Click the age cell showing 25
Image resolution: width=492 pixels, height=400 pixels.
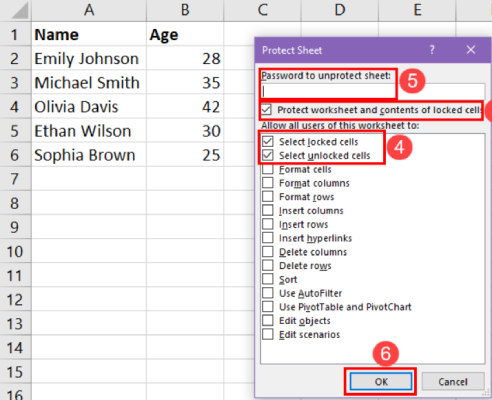coord(185,155)
